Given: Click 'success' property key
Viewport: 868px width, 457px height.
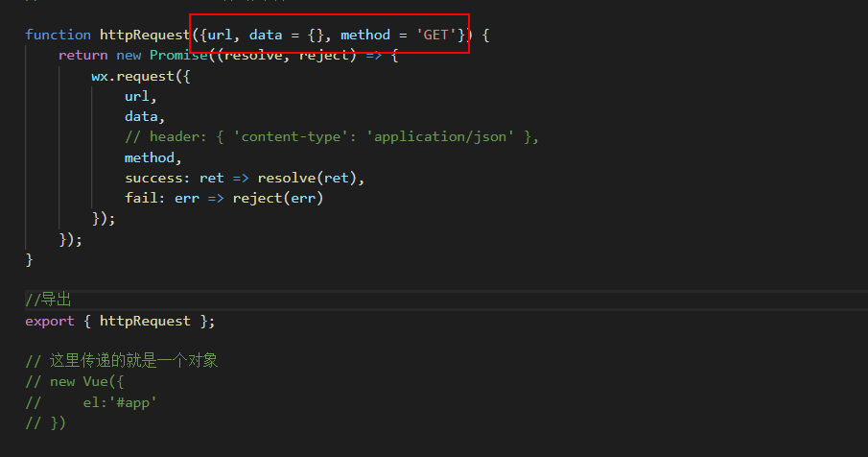Looking at the screenshot, I should (153, 178).
